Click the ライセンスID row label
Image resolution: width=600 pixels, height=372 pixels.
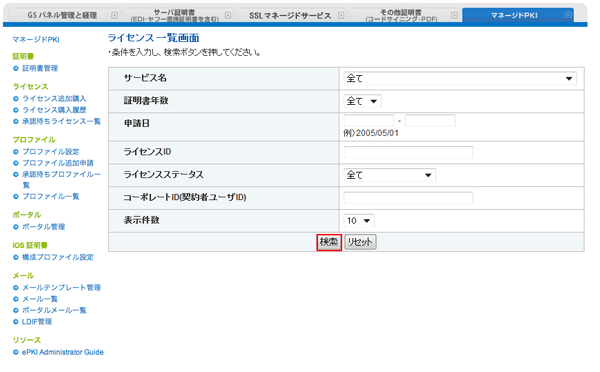(x=147, y=152)
